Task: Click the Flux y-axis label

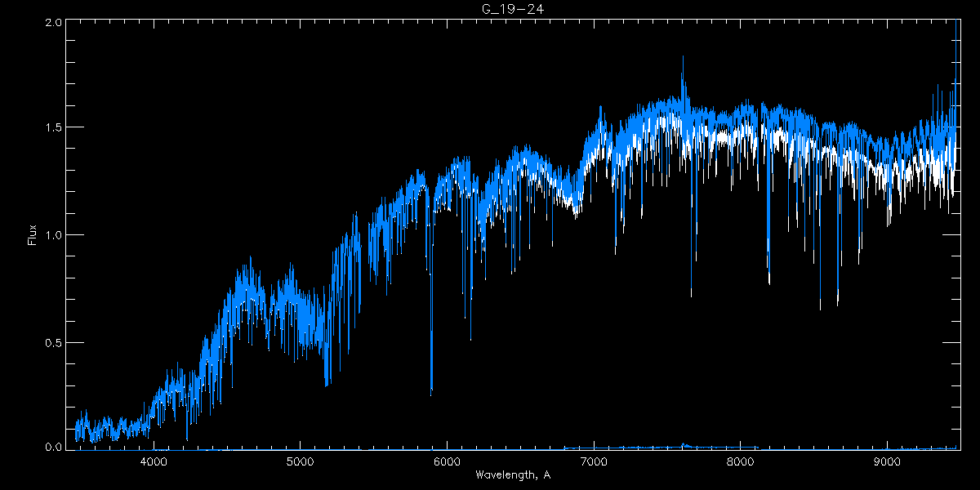Action: (33, 234)
